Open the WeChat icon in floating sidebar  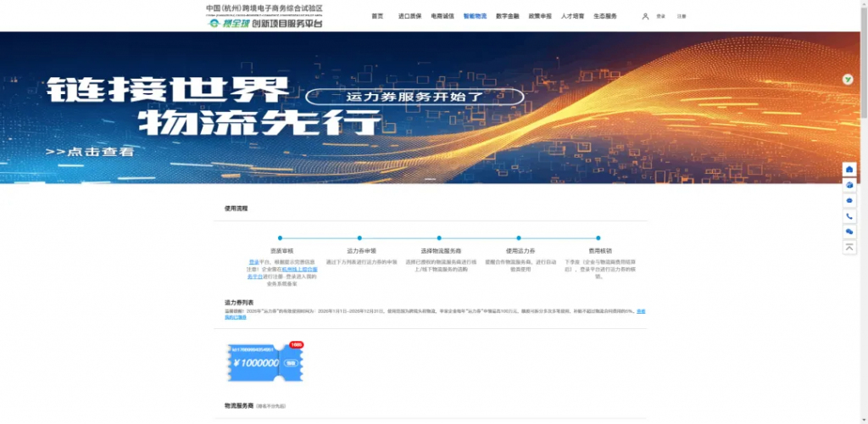(x=849, y=232)
